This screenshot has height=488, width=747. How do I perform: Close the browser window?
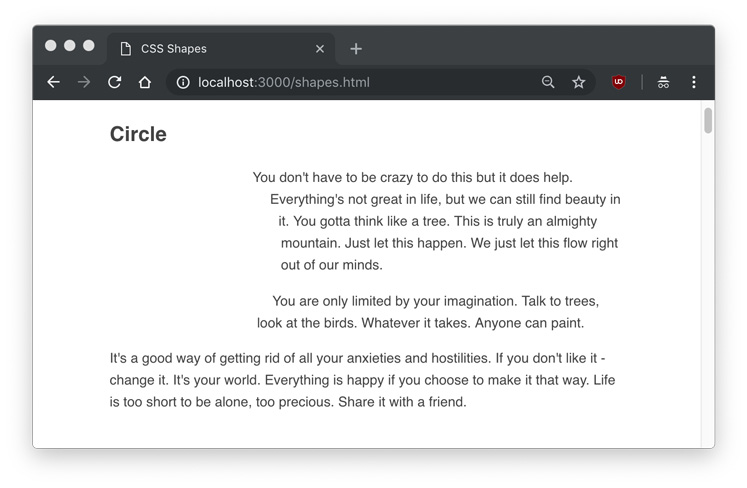coord(51,45)
